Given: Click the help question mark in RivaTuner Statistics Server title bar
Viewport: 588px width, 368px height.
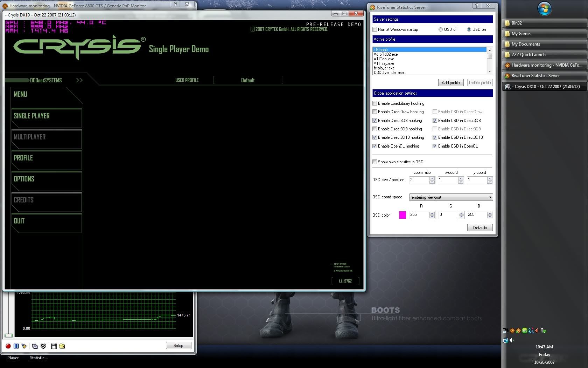Looking at the screenshot, I should tap(476, 6).
